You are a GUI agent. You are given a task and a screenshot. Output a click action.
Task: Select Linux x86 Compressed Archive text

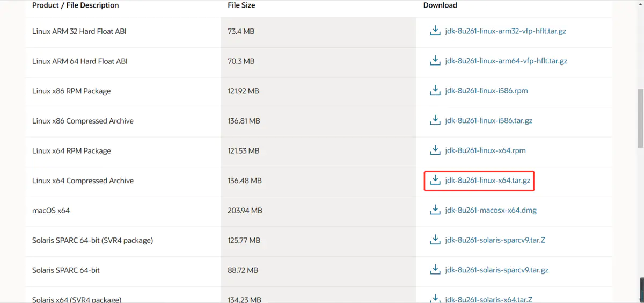coord(83,121)
